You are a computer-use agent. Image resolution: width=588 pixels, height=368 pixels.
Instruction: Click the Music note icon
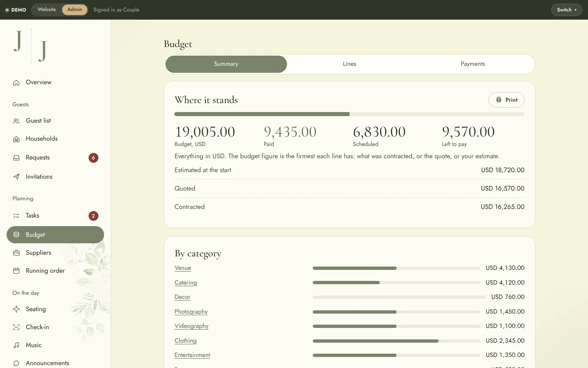point(16,345)
